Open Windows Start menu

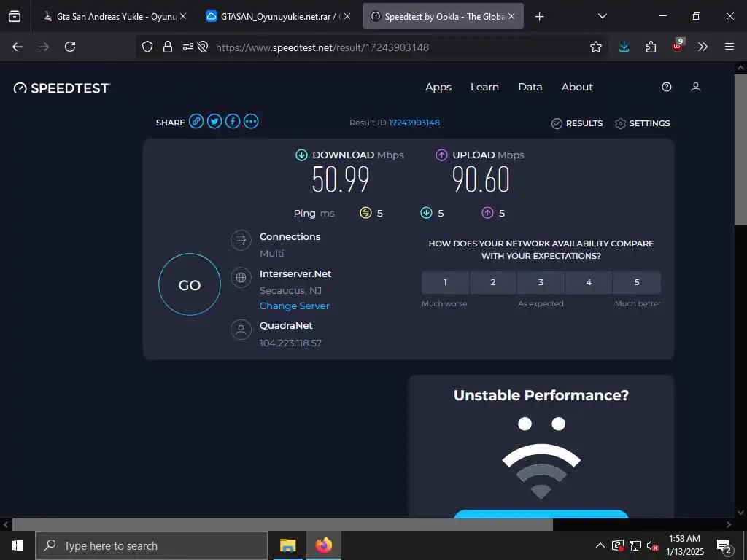(x=18, y=545)
